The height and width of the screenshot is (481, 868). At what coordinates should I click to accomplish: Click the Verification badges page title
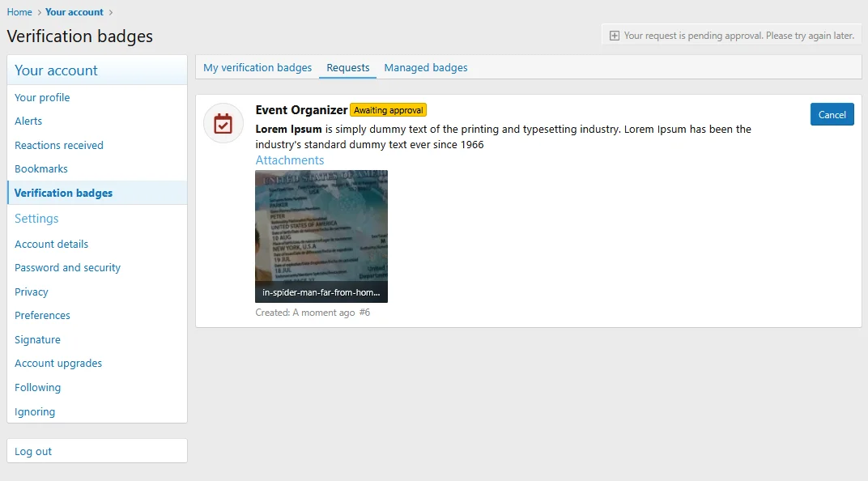pyautogui.click(x=79, y=36)
